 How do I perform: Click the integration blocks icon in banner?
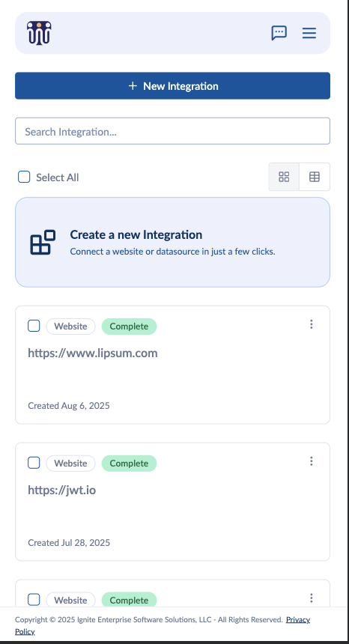pyautogui.click(x=43, y=243)
